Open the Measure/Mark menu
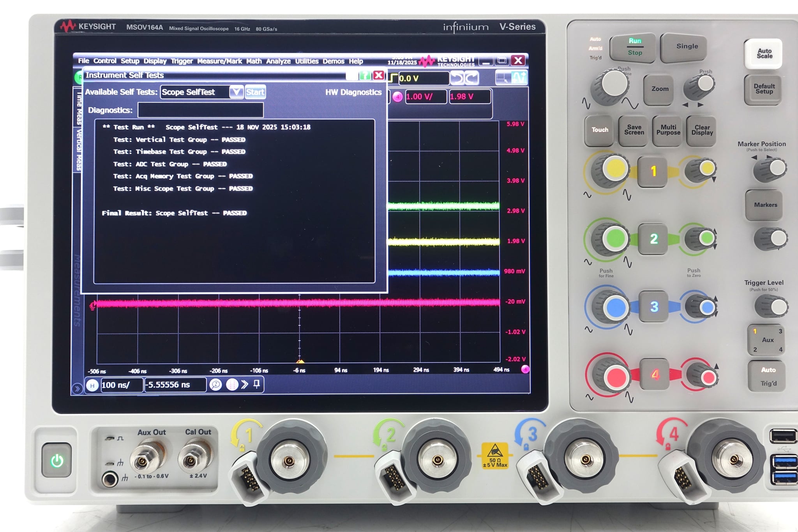 tap(219, 61)
